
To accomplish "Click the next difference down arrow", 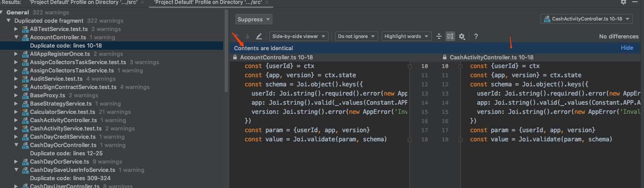I will pos(248,37).
